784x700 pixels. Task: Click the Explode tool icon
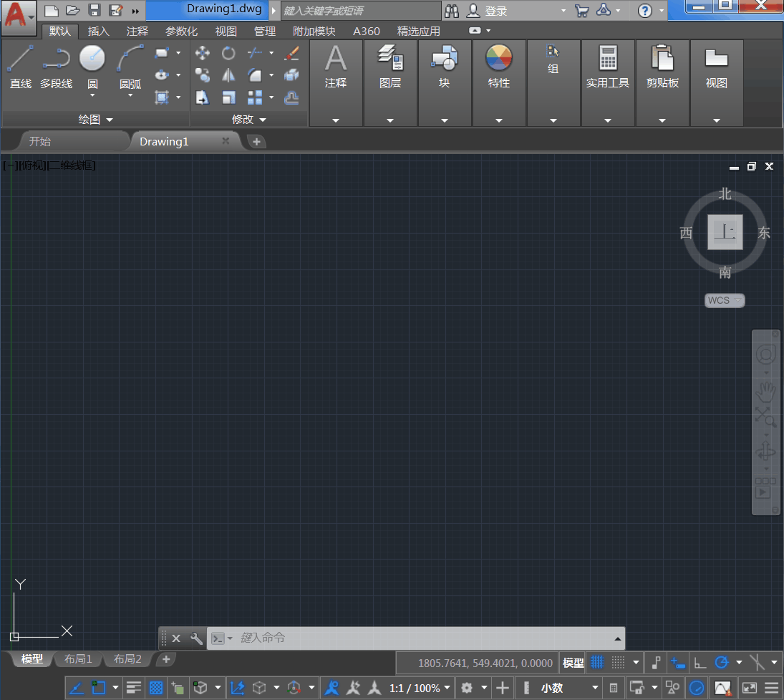click(x=291, y=75)
